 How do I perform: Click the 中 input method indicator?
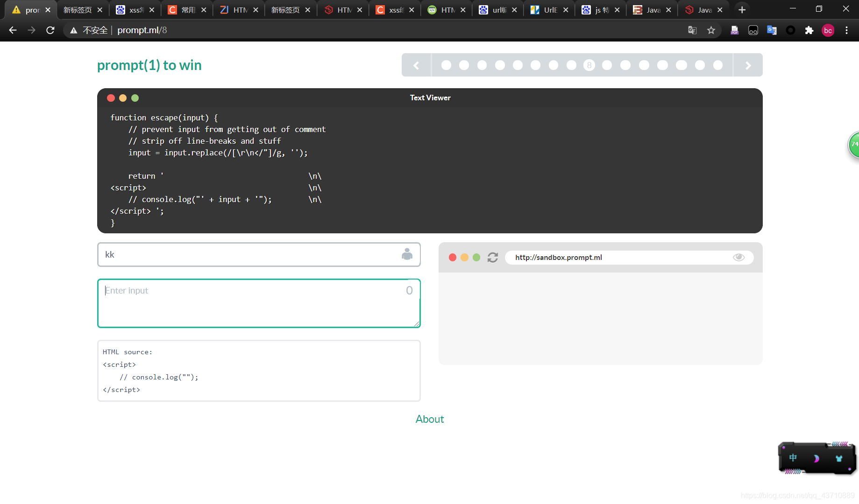[x=793, y=458]
